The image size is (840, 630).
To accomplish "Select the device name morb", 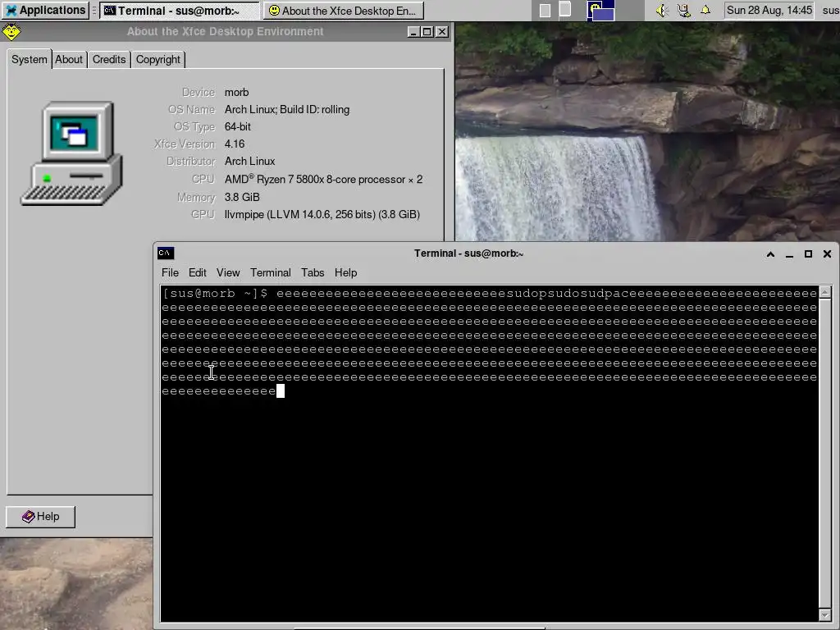I will point(236,92).
